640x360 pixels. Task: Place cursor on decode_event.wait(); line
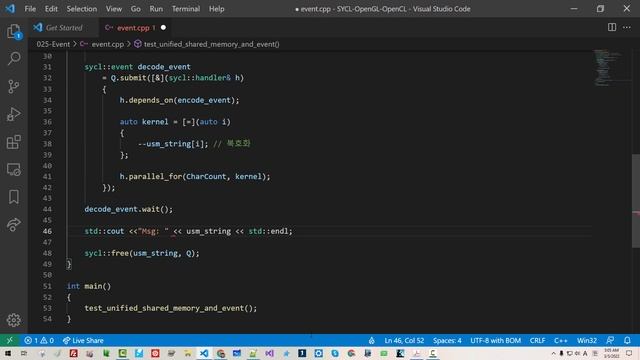pyautogui.click(x=129, y=209)
